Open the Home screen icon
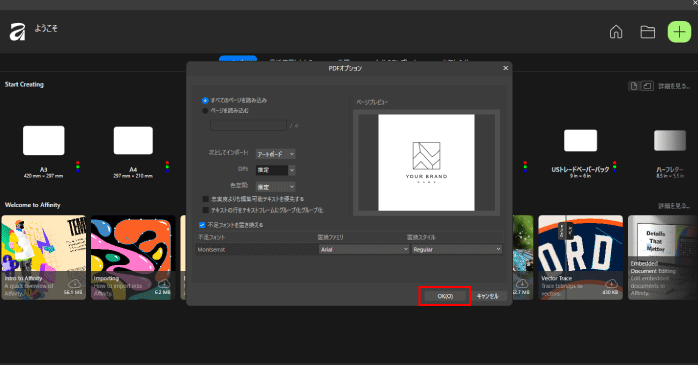This screenshot has height=365, width=698. 616,32
